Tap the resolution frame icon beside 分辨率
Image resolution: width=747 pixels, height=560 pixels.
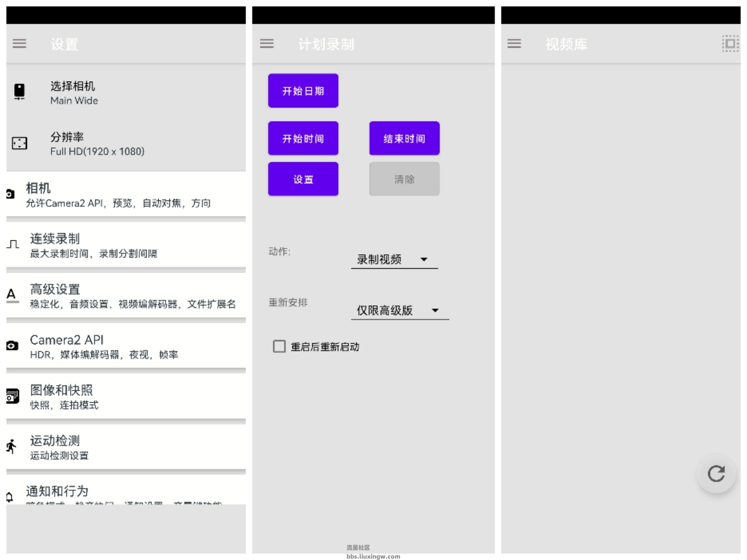click(x=19, y=143)
